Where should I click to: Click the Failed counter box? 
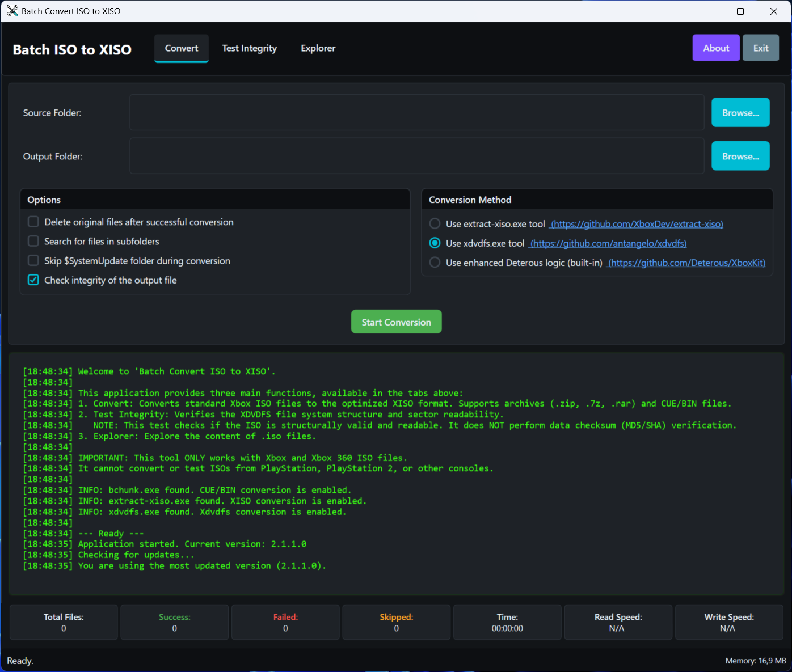click(285, 622)
